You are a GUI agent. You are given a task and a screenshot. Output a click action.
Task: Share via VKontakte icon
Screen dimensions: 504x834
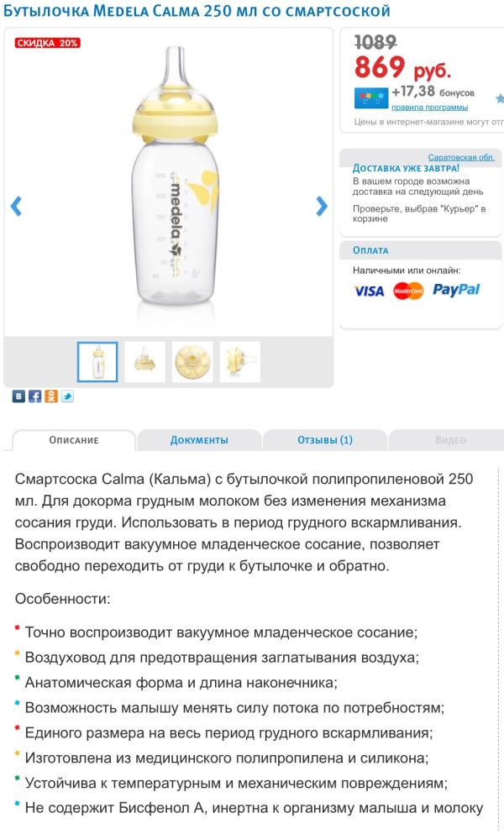click(x=18, y=396)
